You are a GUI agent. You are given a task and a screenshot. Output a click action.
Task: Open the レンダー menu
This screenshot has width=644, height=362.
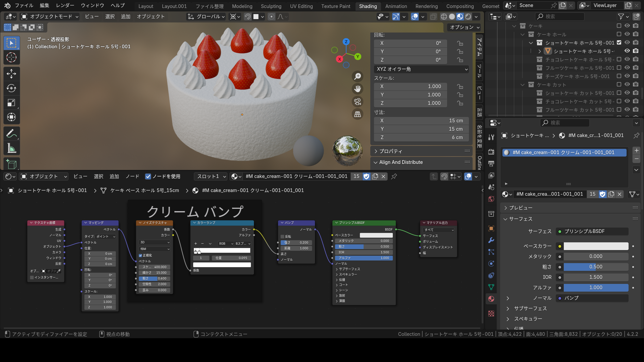(65, 5)
